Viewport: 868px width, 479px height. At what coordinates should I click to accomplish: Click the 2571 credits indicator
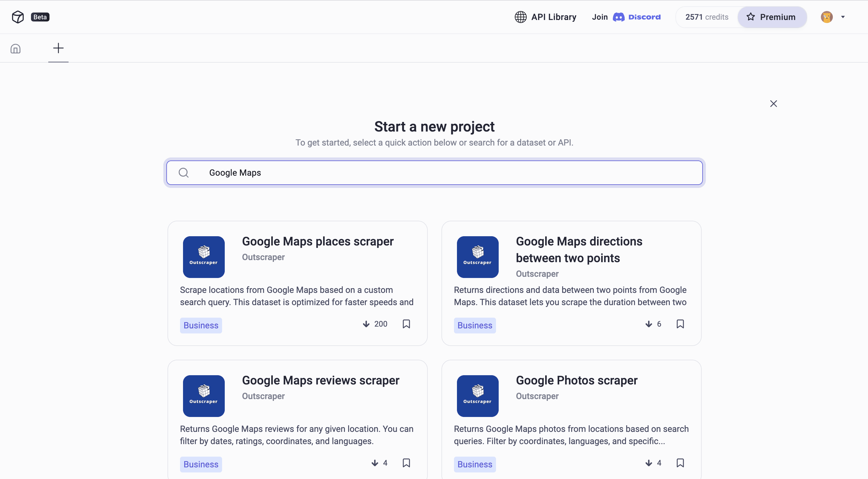click(x=707, y=17)
